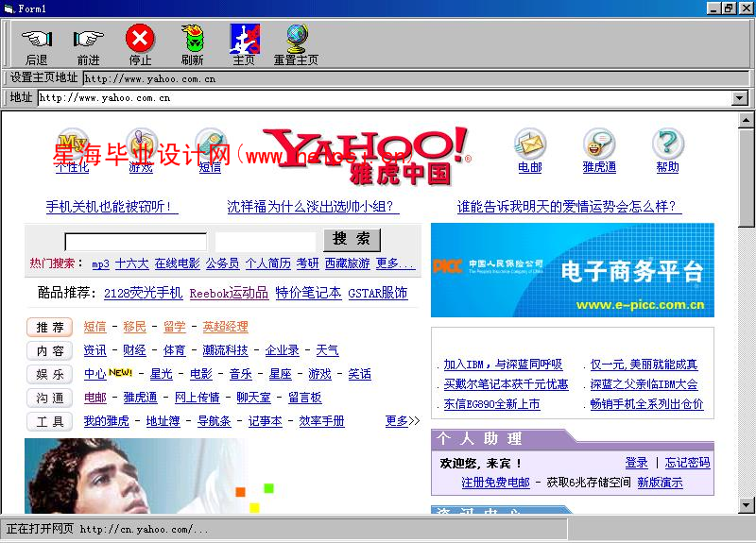Click the 登录 login link

point(636,463)
